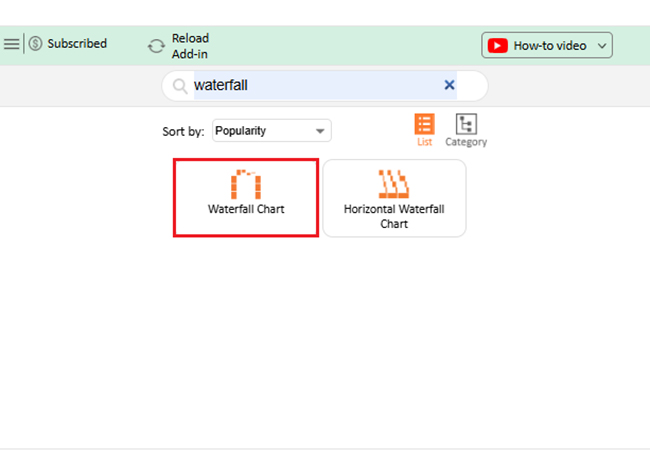Click the red YouTube logo icon
The width and height of the screenshot is (650, 476).
click(497, 46)
